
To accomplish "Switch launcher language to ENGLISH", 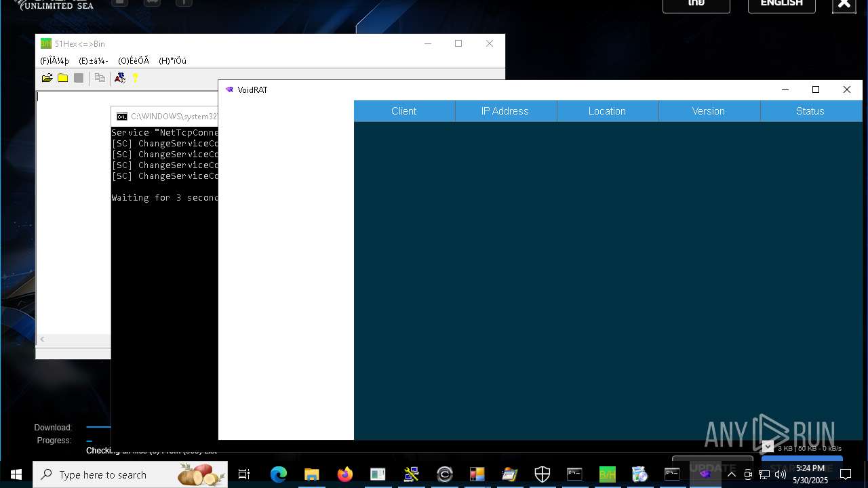I will [781, 4].
